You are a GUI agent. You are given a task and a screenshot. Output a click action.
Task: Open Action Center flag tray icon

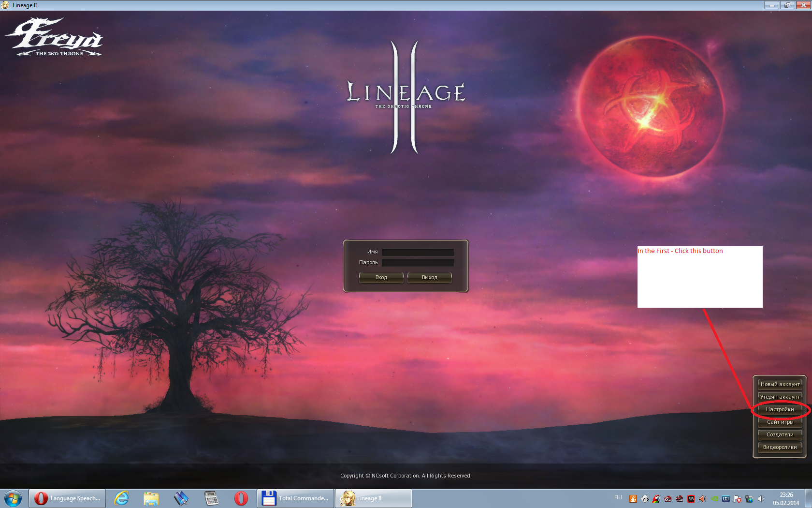click(x=738, y=499)
